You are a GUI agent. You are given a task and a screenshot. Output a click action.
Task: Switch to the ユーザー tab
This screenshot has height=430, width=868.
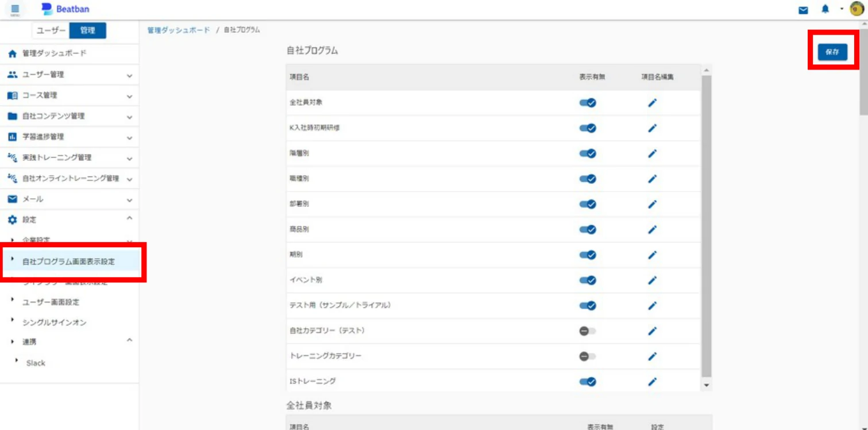(51, 31)
